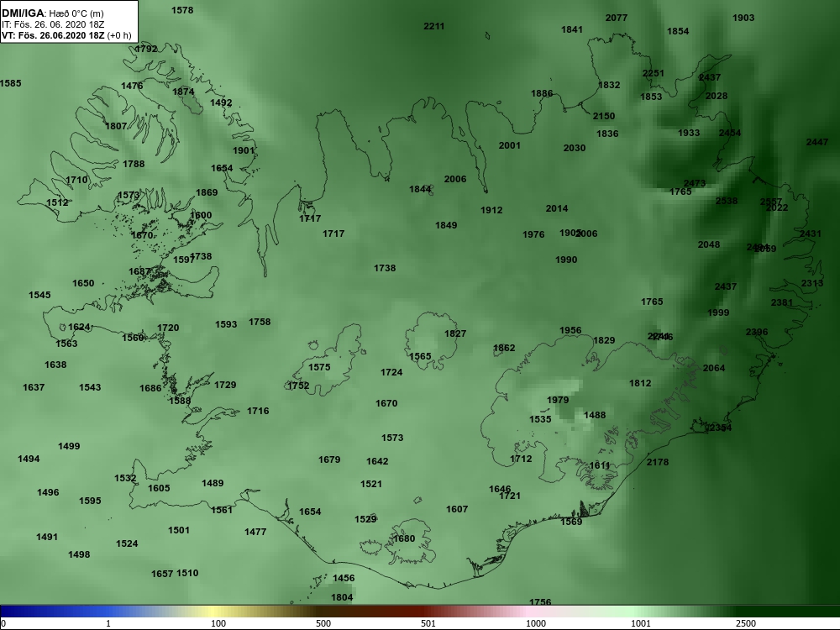Select the 1869 value label

pos(207,192)
